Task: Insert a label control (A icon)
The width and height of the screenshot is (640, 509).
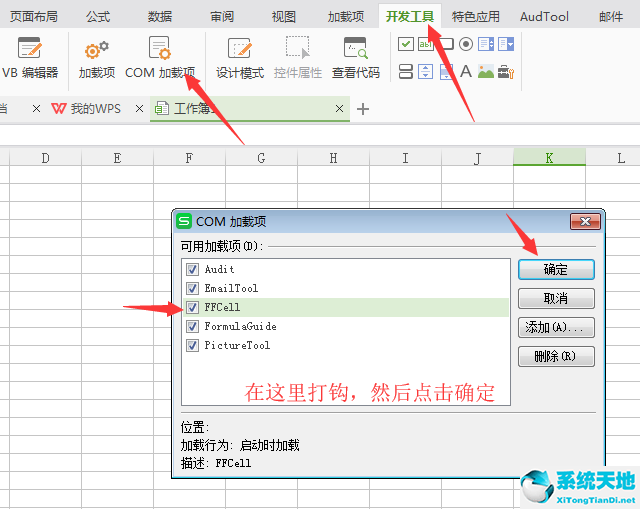Action: (x=466, y=71)
